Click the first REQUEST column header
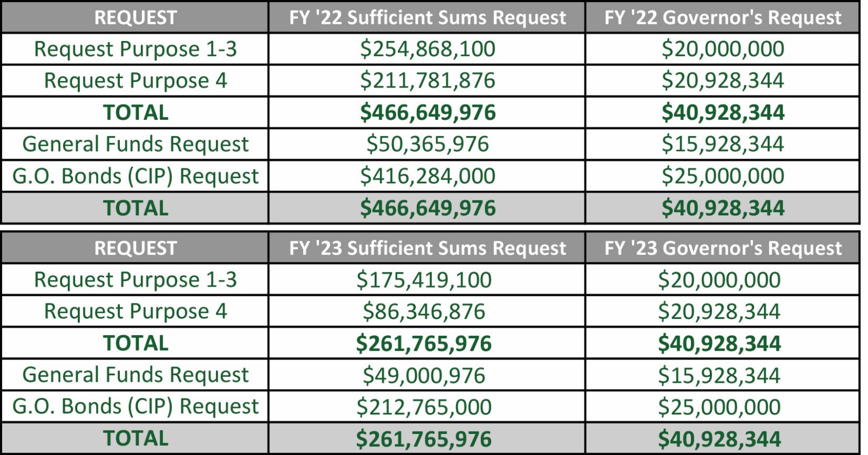This screenshot has width=868, height=455. pos(135,17)
